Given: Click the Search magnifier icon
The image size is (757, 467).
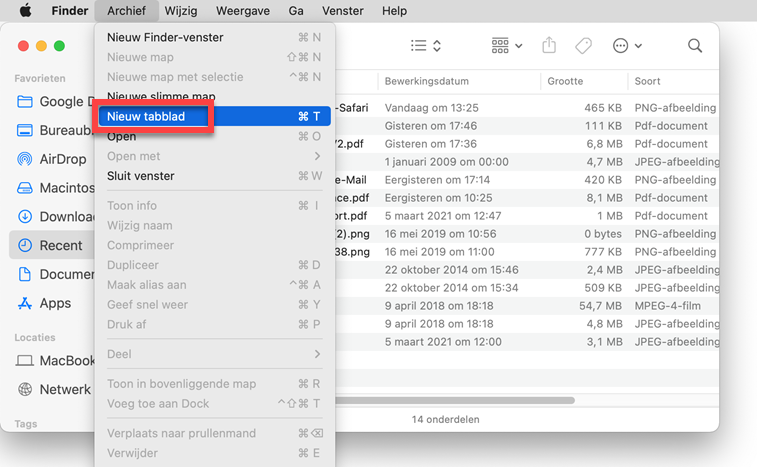Looking at the screenshot, I should pos(695,46).
